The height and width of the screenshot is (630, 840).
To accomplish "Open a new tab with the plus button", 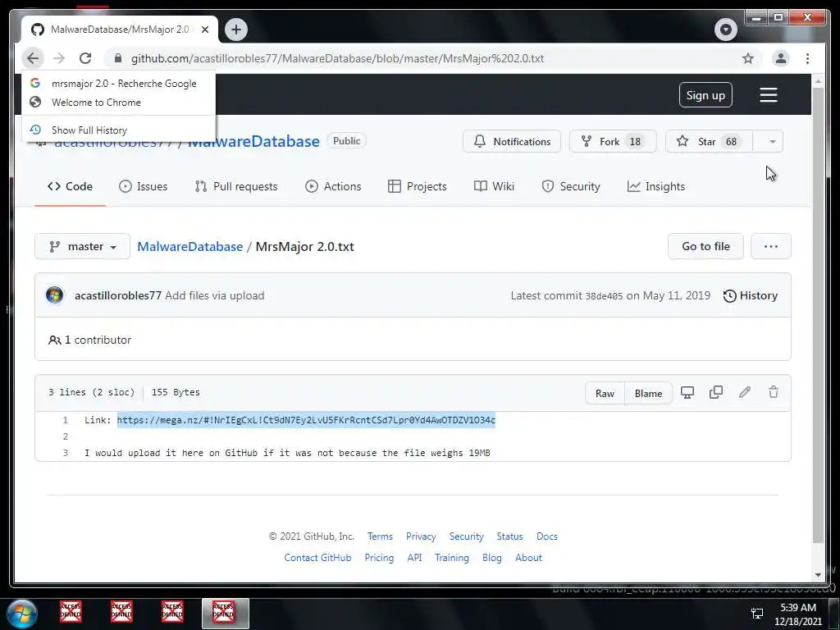I will click(x=236, y=29).
